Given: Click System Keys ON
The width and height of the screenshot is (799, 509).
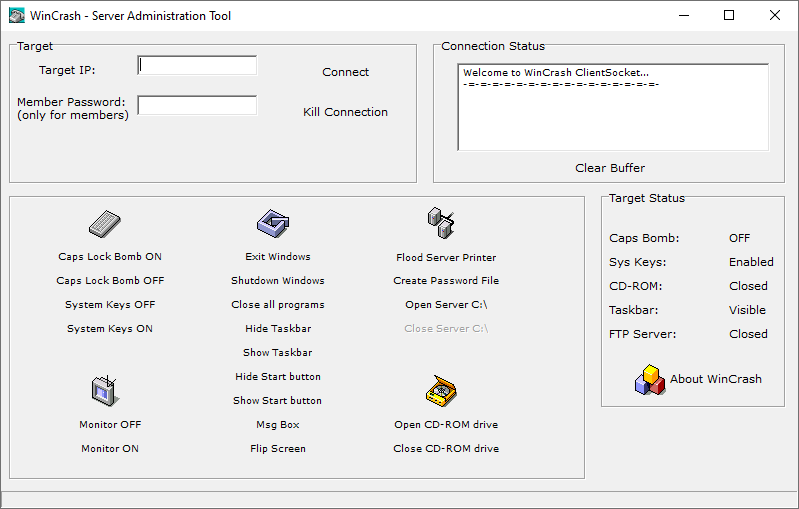Looking at the screenshot, I should click(110, 329).
